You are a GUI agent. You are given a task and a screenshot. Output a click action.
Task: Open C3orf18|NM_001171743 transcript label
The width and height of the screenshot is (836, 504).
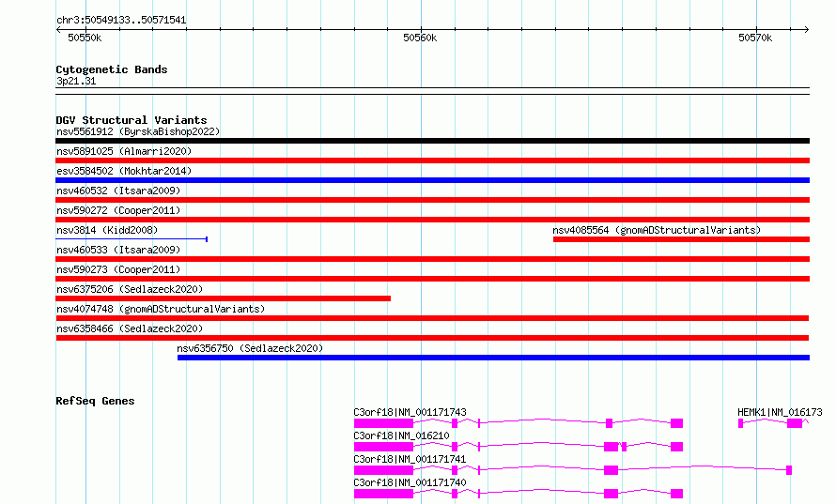(410, 412)
